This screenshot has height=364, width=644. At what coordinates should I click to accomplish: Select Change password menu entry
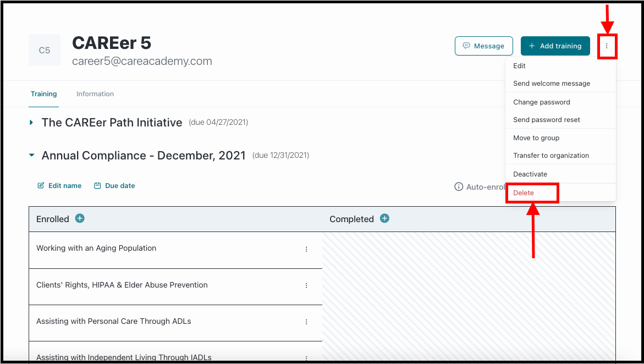pos(542,102)
